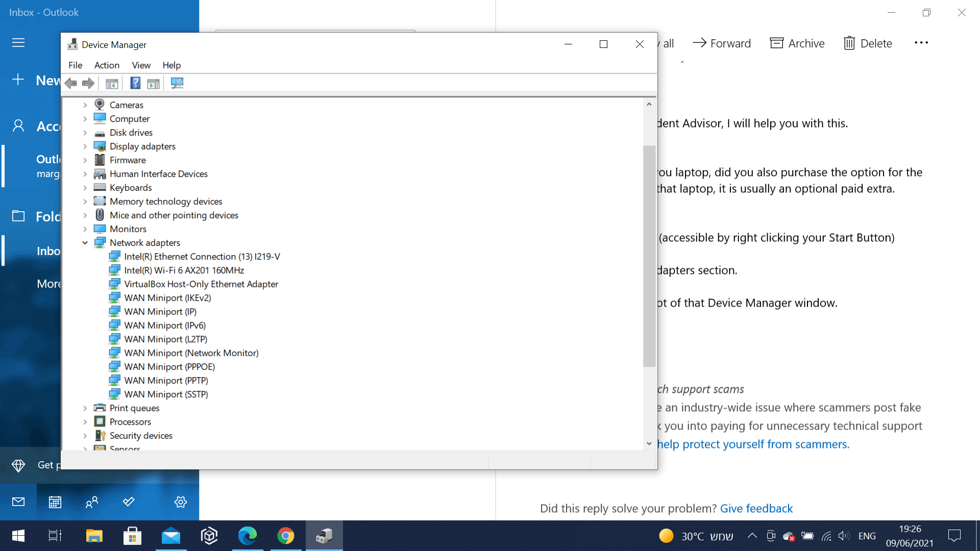The height and width of the screenshot is (551, 980).
Task: Collapse the Network adapters category
Action: [85, 243]
